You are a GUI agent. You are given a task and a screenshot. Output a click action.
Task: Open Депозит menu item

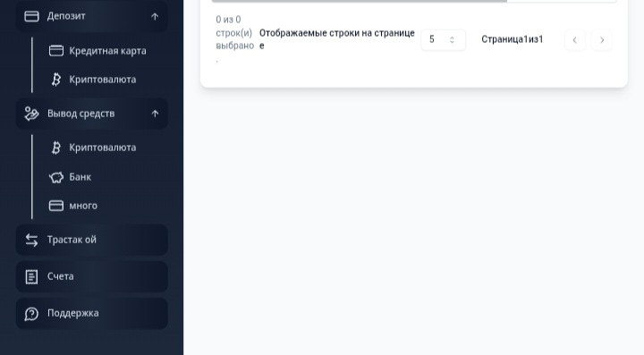(91, 16)
